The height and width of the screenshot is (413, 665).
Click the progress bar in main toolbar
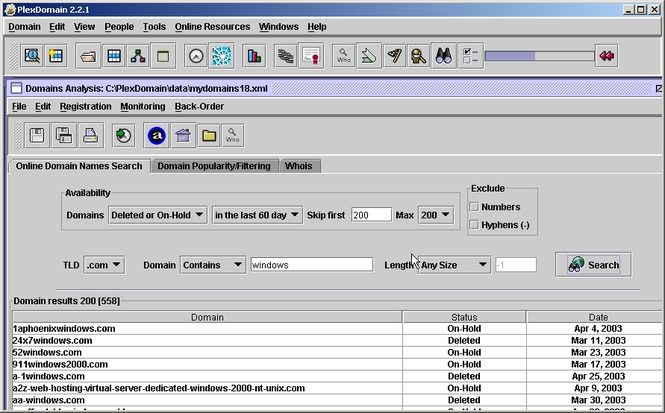tap(539, 56)
